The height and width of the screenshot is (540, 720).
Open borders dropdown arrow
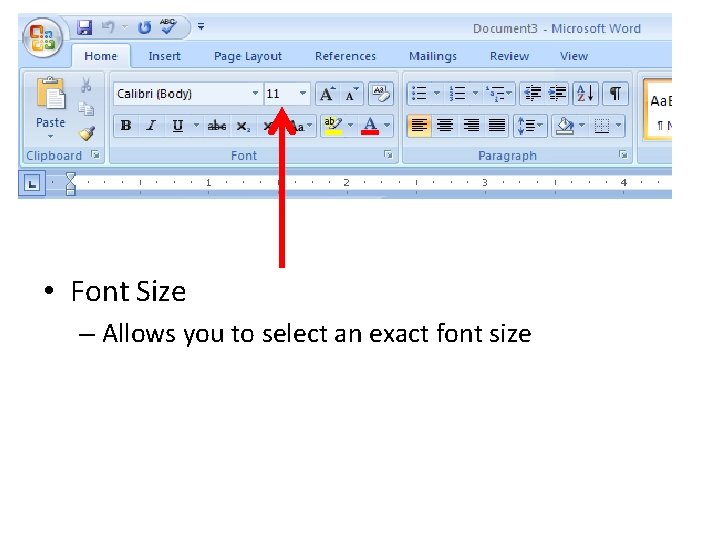[x=619, y=125]
